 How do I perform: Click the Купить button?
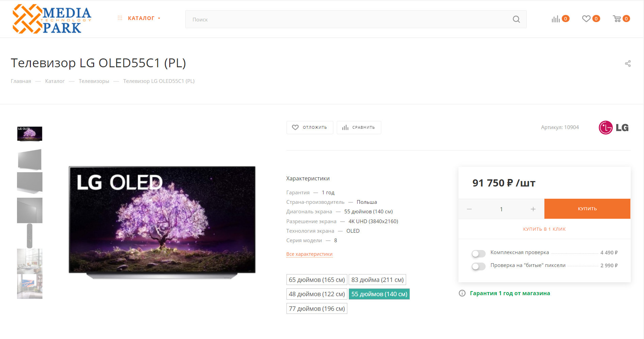(x=587, y=209)
